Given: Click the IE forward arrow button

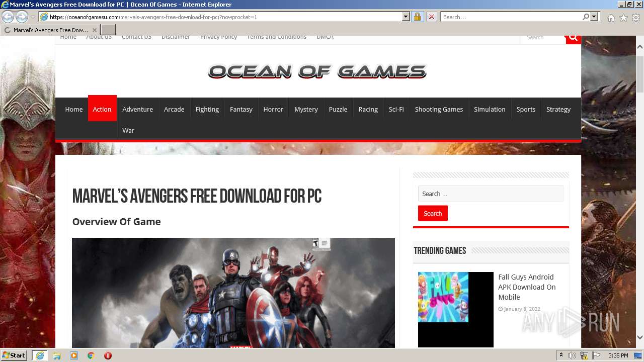Looking at the screenshot, I should point(22,17).
